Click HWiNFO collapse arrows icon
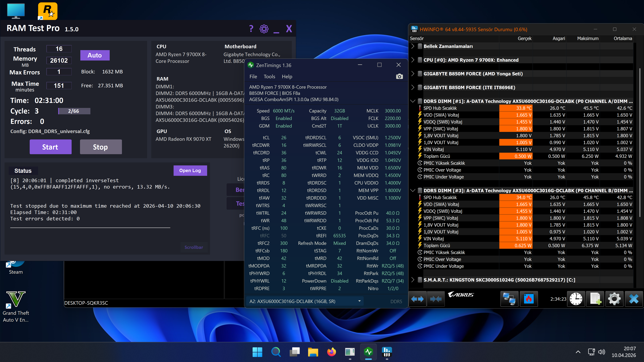Viewport: 644px width, 362px height. point(436,299)
